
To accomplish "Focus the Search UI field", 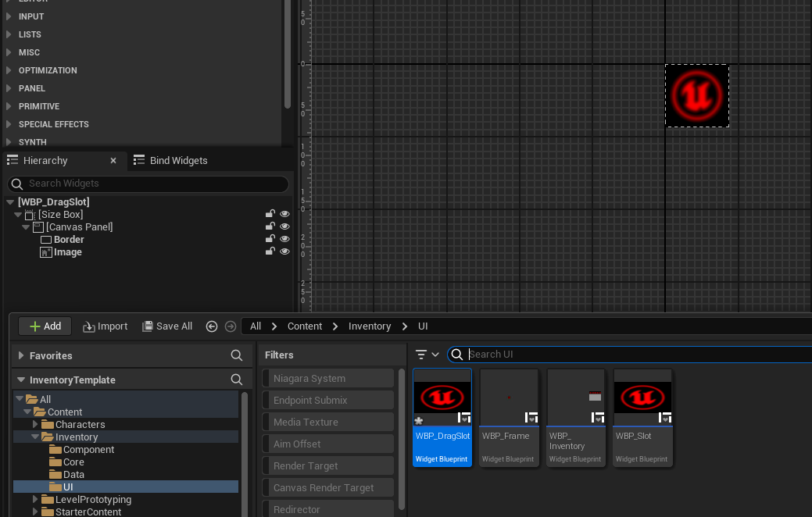I will pyautogui.click(x=630, y=354).
